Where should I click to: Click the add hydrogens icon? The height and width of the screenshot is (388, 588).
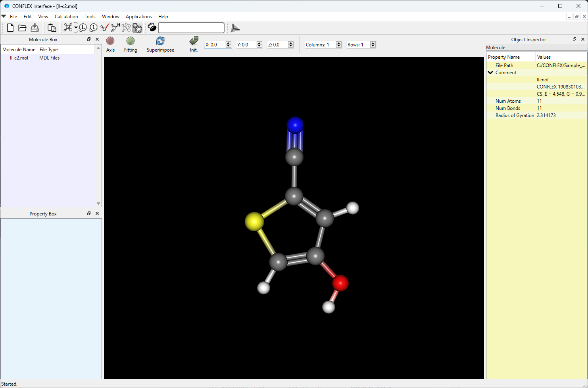pyautogui.click(x=115, y=27)
